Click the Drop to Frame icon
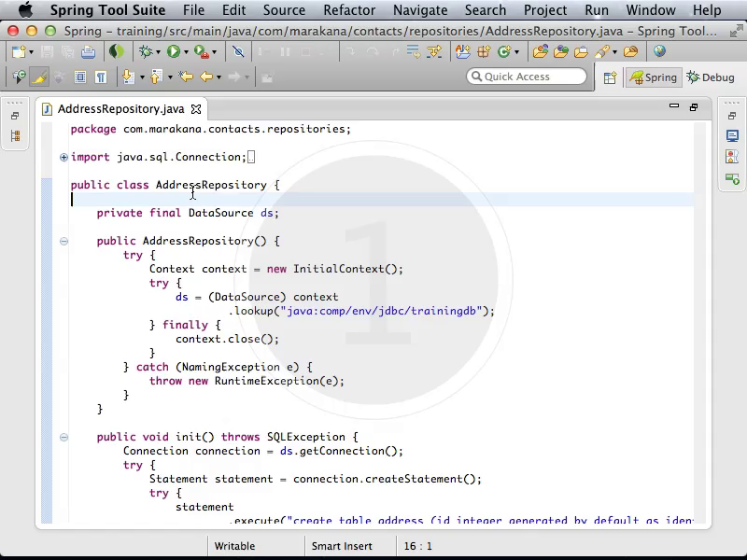The width and height of the screenshot is (747, 560). tap(414, 51)
